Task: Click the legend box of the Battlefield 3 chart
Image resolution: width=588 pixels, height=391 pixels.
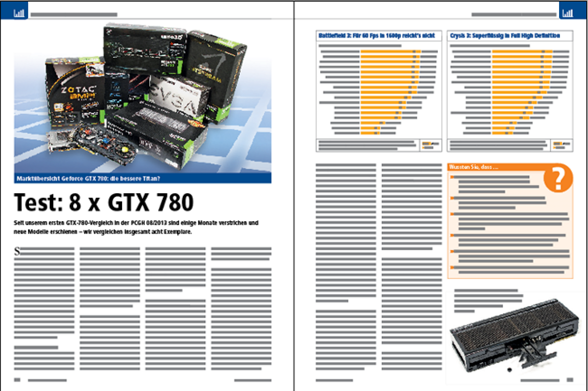Action: pyautogui.click(x=431, y=145)
